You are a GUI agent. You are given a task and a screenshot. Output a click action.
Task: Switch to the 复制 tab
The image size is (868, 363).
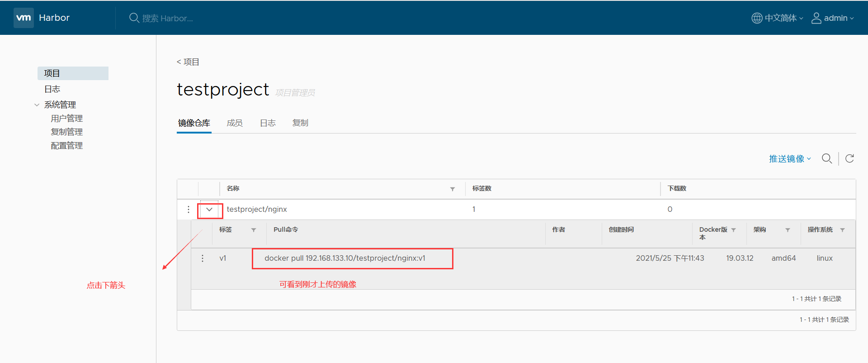tap(300, 123)
